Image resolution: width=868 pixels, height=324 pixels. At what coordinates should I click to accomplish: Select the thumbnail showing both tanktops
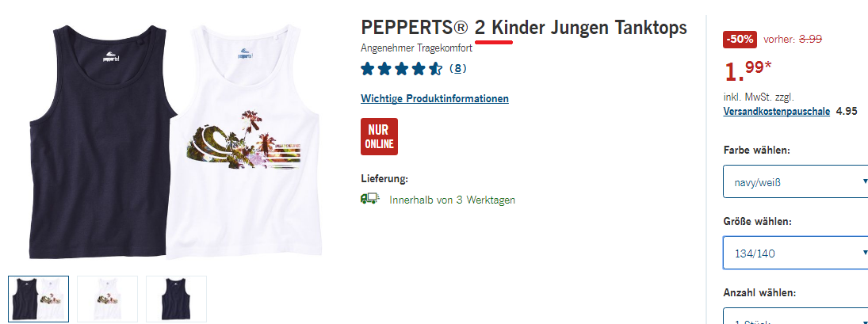(x=39, y=299)
